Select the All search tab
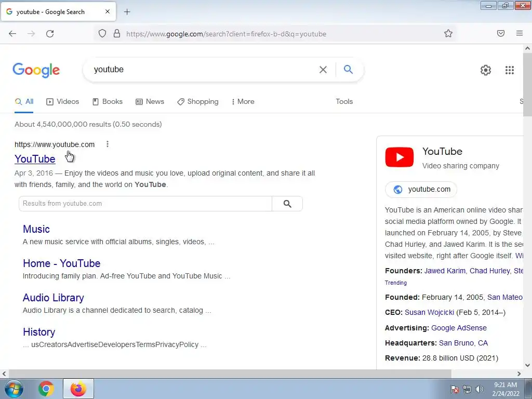Image resolution: width=532 pixels, height=399 pixels. tap(24, 102)
